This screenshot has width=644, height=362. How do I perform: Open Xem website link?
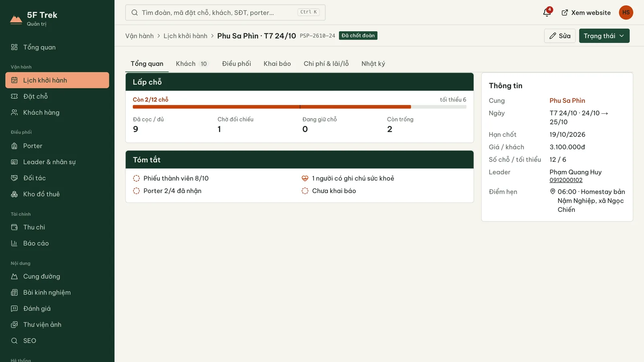tap(586, 12)
